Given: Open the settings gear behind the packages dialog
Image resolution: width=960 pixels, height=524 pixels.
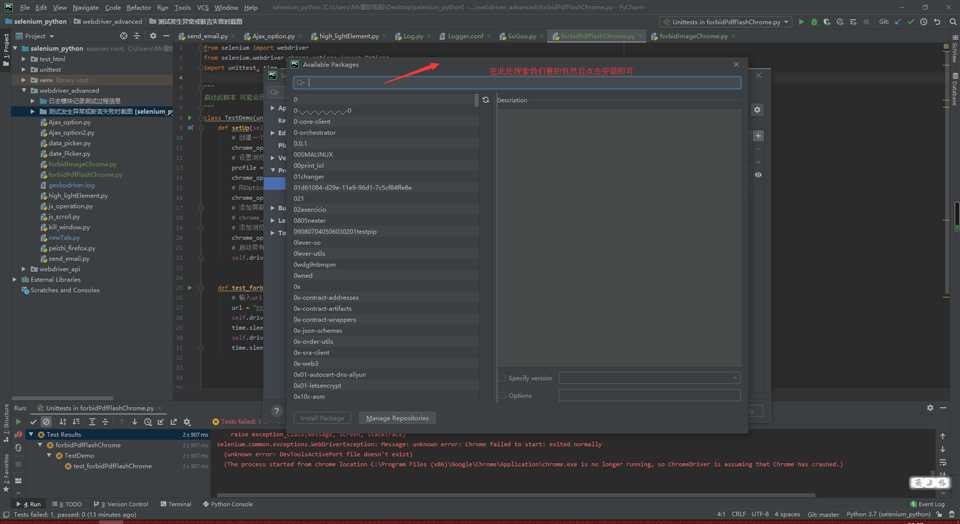Looking at the screenshot, I should pyautogui.click(x=757, y=110).
